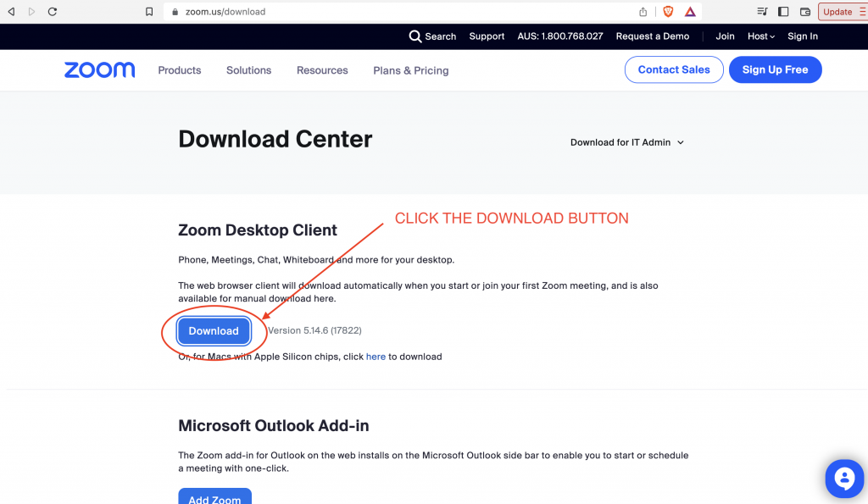The height and width of the screenshot is (504, 868).
Task: Click Sign In in top bar
Action: tap(803, 36)
